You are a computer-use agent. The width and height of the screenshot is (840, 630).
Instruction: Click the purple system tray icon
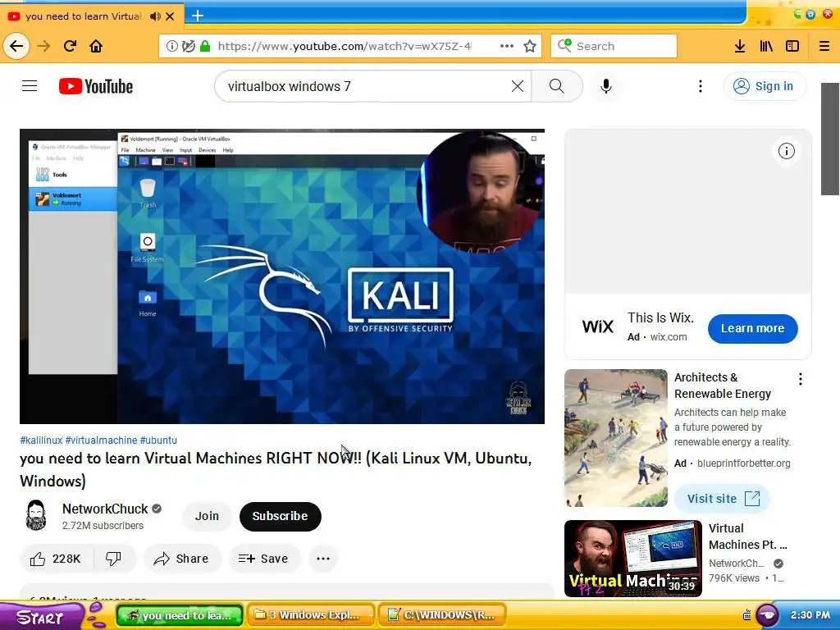(766, 615)
